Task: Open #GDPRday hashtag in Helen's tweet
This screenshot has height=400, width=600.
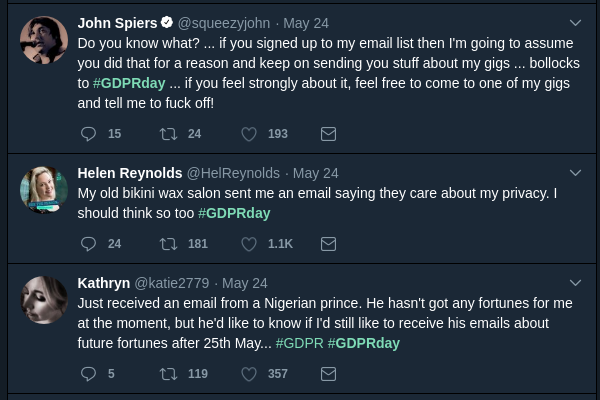Action: [x=234, y=213]
